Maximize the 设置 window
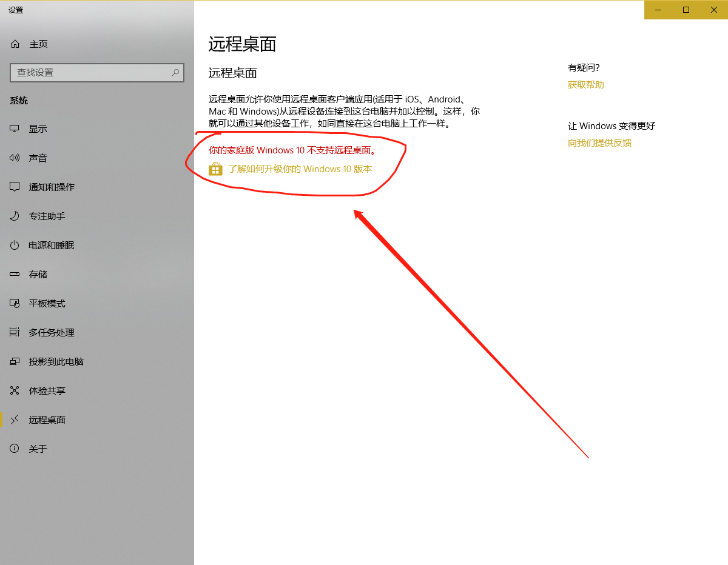The width and height of the screenshot is (728, 565). pos(686,10)
